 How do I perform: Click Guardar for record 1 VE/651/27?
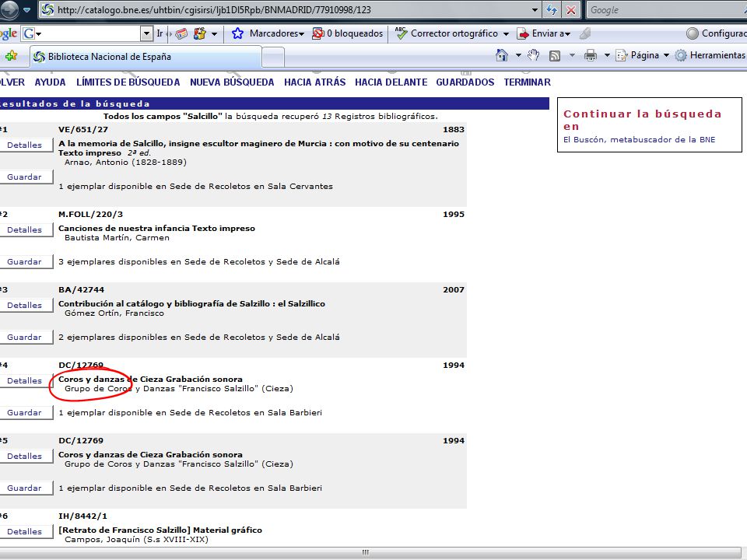tap(24, 177)
